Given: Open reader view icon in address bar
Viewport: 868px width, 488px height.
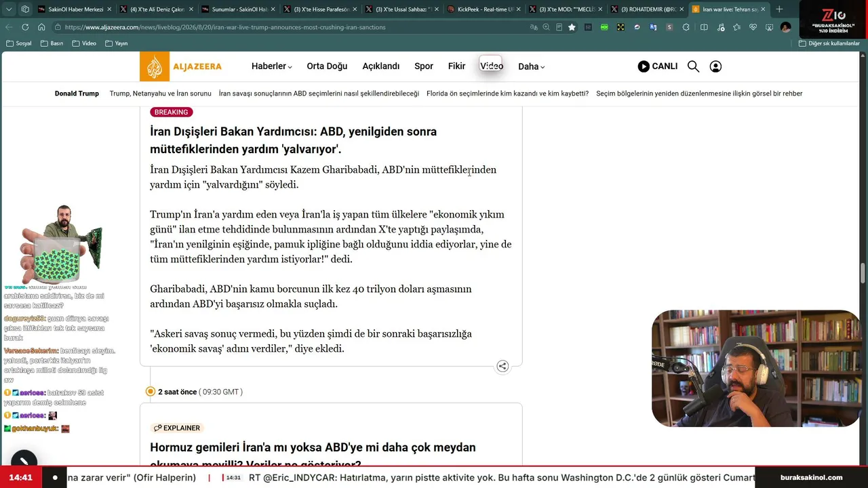Looking at the screenshot, I should (559, 27).
